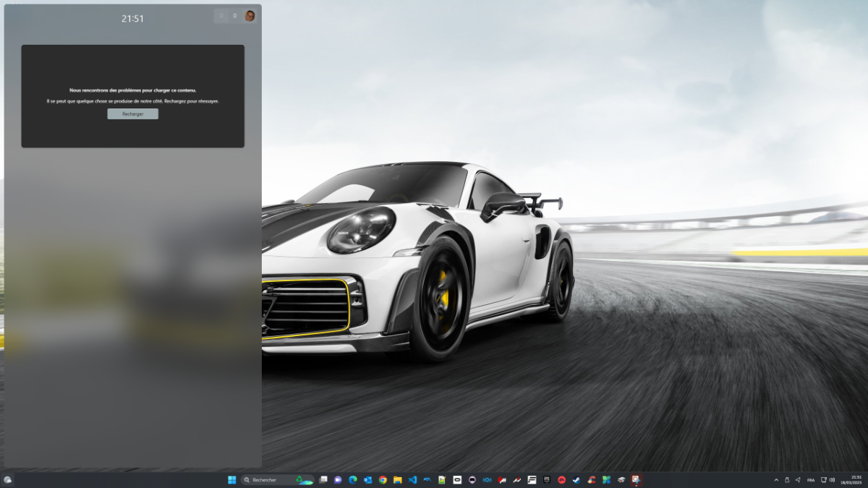The height and width of the screenshot is (488, 868).
Task: Open the taskbar clock and date
Action: 851,480
